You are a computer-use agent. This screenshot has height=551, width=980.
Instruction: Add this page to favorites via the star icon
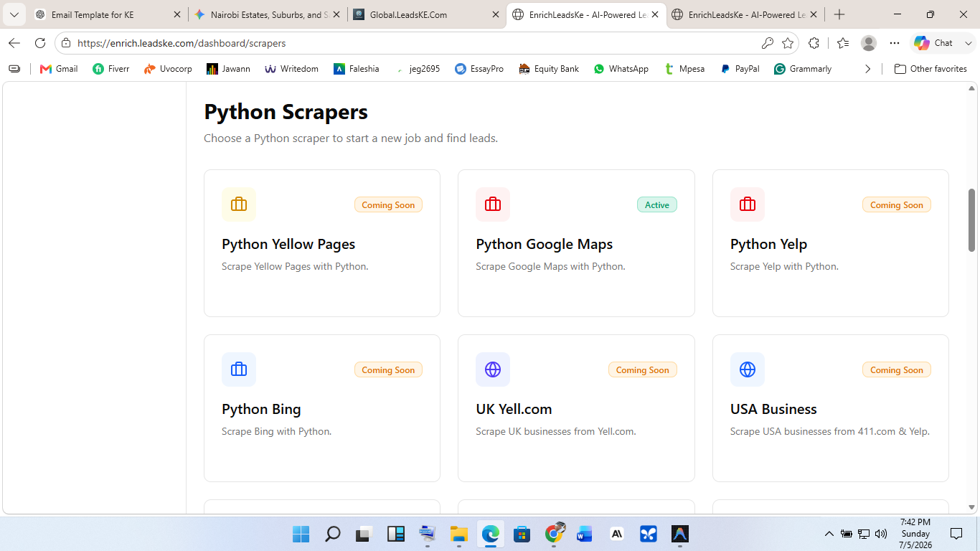click(788, 43)
